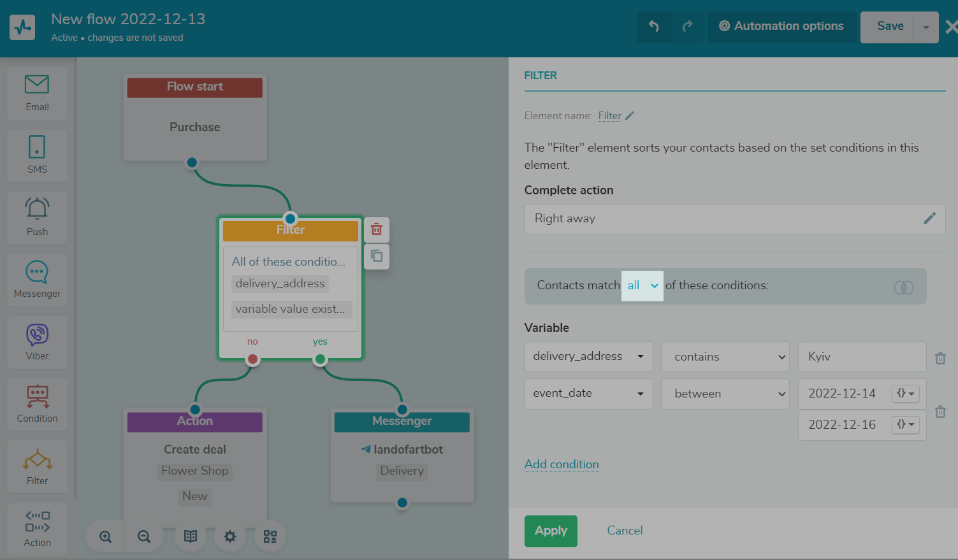Edit the Filter element name pencil
958x560 pixels.
click(x=630, y=116)
